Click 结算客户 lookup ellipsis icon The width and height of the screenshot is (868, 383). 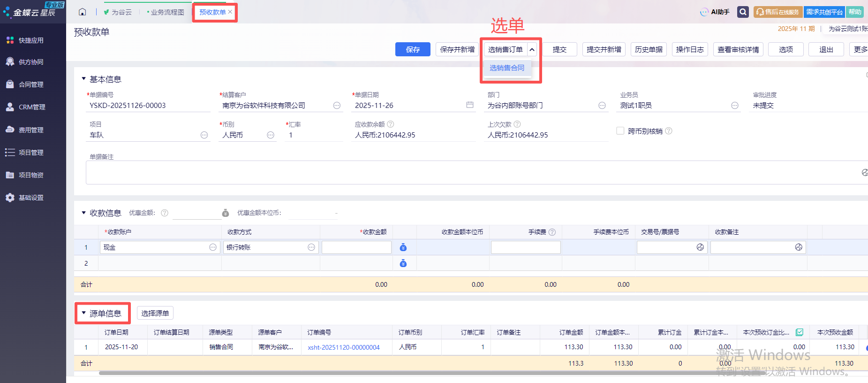(337, 106)
